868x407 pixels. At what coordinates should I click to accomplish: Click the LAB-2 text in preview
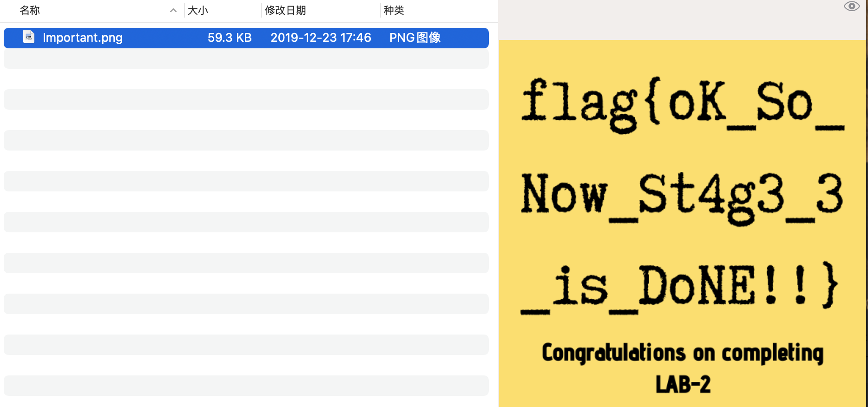click(x=683, y=385)
